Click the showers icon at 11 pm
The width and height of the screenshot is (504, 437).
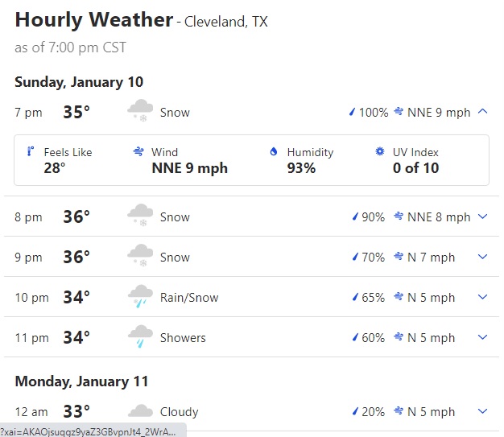tap(140, 336)
